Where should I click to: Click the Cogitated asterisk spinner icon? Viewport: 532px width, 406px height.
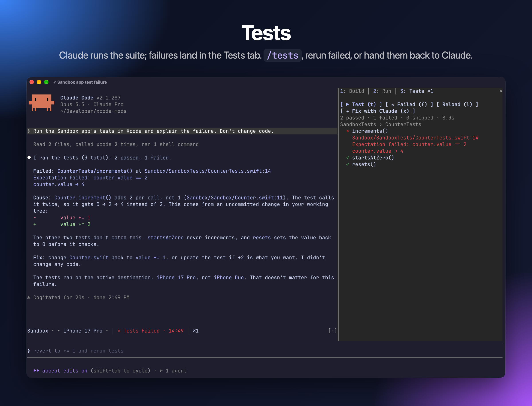(29, 298)
